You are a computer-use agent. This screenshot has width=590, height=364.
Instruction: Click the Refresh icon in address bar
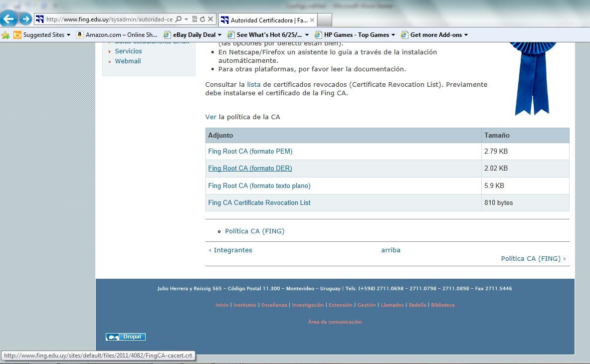point(202,19)
